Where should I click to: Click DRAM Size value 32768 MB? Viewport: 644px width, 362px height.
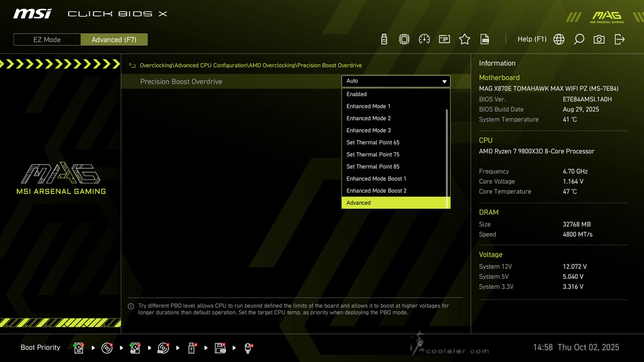(576, 225)
